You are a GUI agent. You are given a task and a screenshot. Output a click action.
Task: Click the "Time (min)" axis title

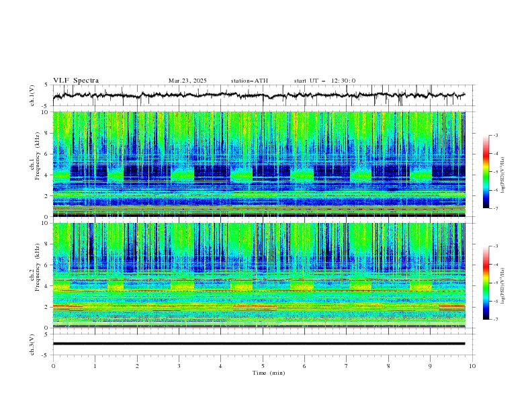[x=269, y=373]
